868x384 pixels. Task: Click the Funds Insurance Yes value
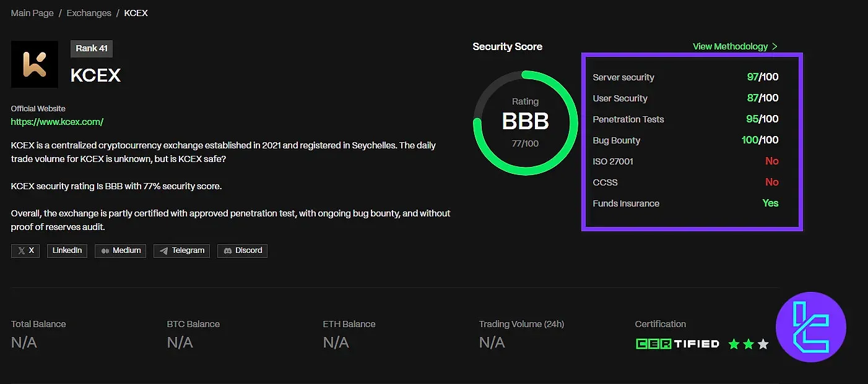770,203
